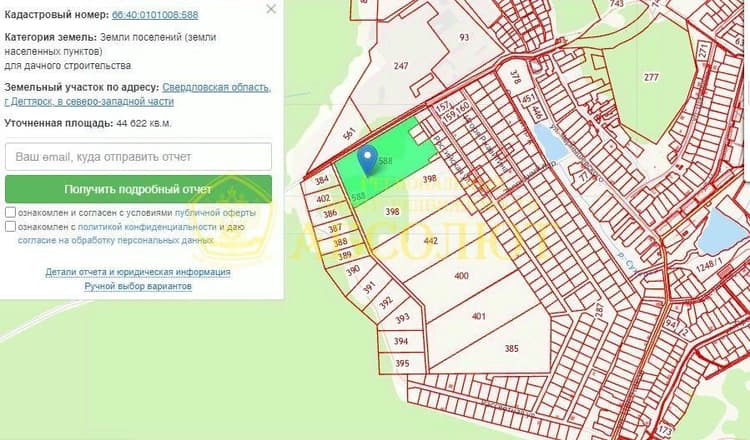Select parcel 157 on the map
Screen dimensions: 750x440
pyautogui.click(x=443, y=106)
